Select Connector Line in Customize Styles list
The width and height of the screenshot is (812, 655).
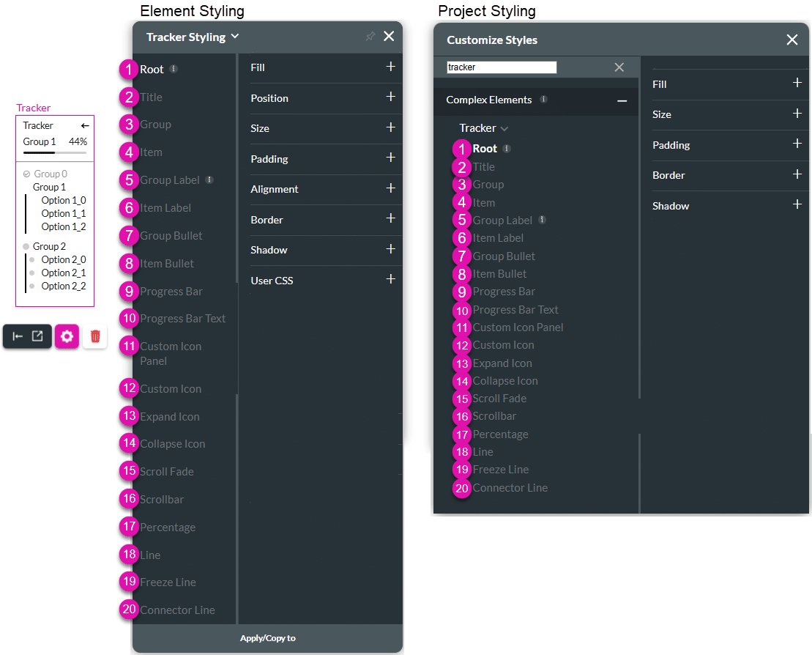(510, 488)
